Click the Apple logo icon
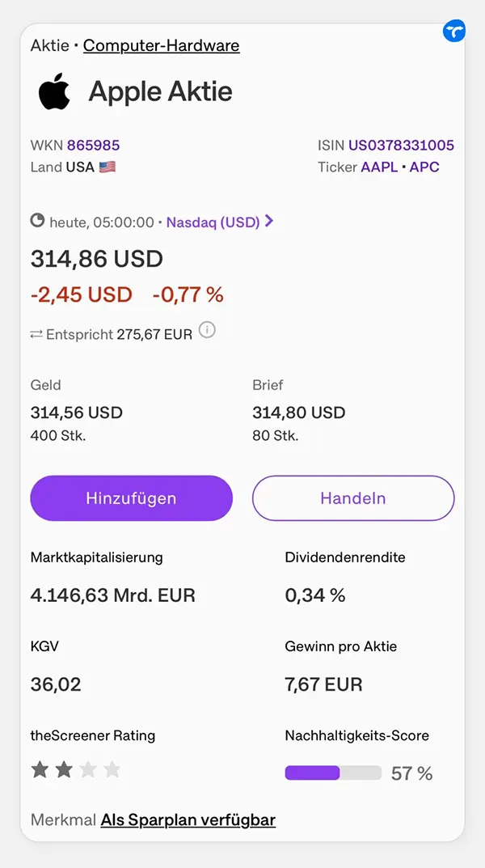Screen dimensions: 485x868 [54, 91]
